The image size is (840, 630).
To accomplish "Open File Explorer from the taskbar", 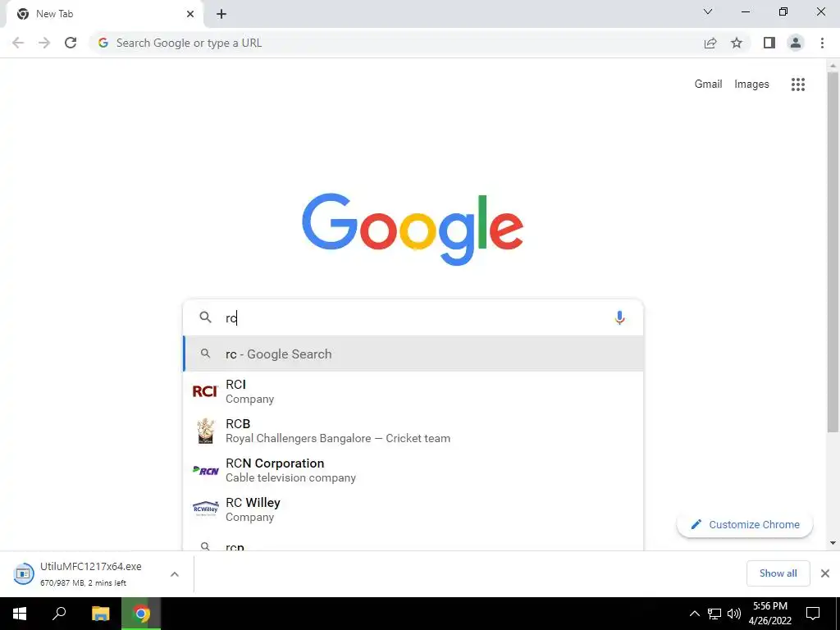I will point(100,614).
